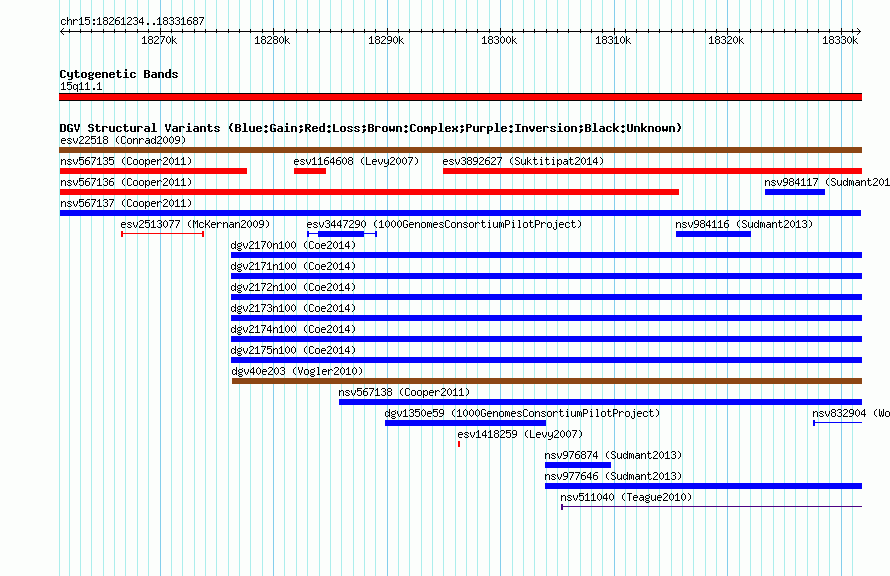Click the 18290k ruler mark
This screenshot has width=890, height=576.
pos(386,40)
